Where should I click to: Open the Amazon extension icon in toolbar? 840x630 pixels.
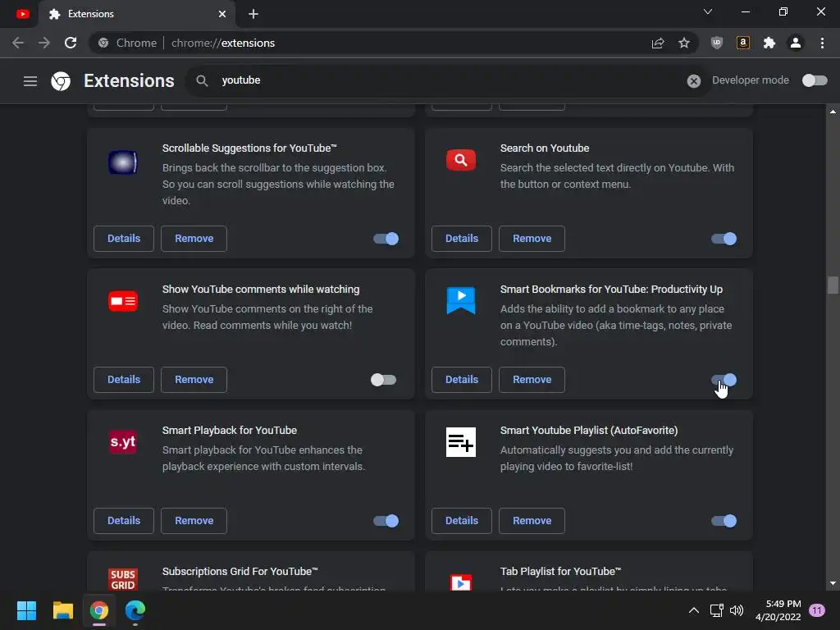point(743,43)
